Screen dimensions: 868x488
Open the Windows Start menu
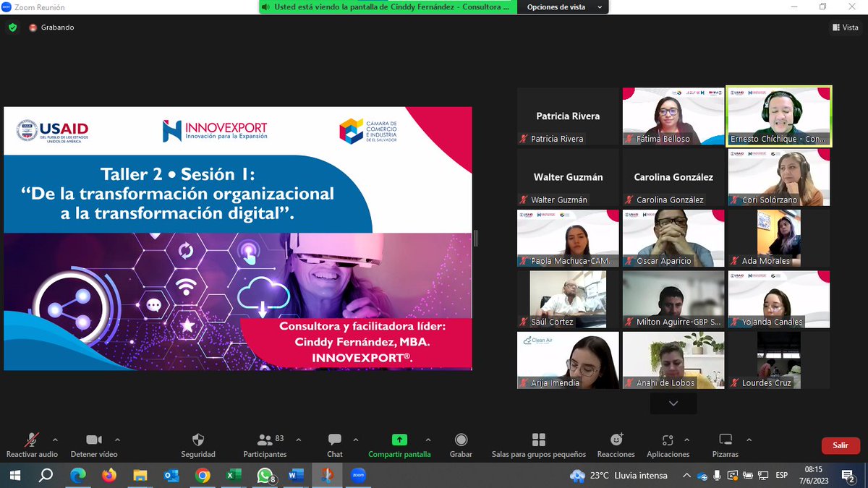14,475
